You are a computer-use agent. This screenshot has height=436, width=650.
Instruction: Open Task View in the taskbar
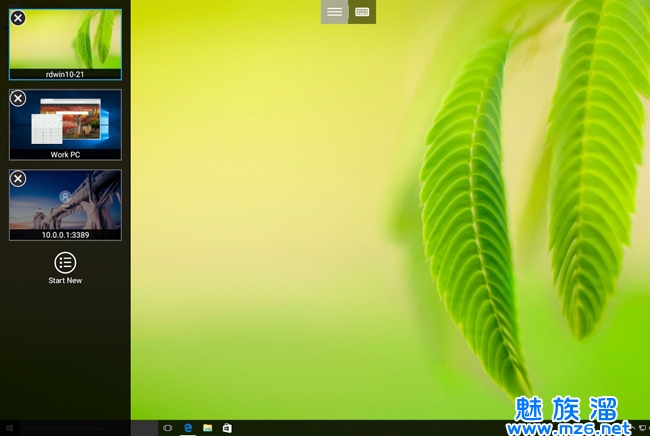click(167, 428)
